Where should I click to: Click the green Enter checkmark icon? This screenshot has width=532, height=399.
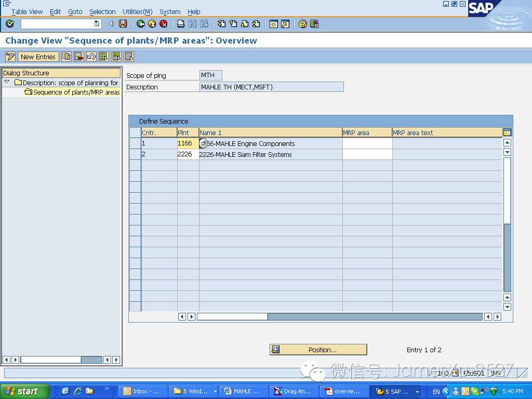10,24
